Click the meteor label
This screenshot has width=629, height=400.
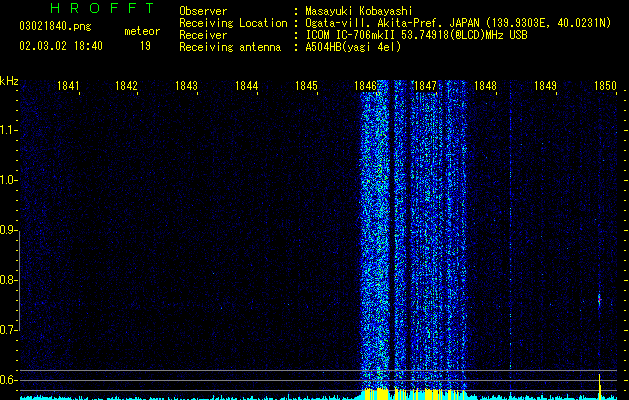point(142,31)
